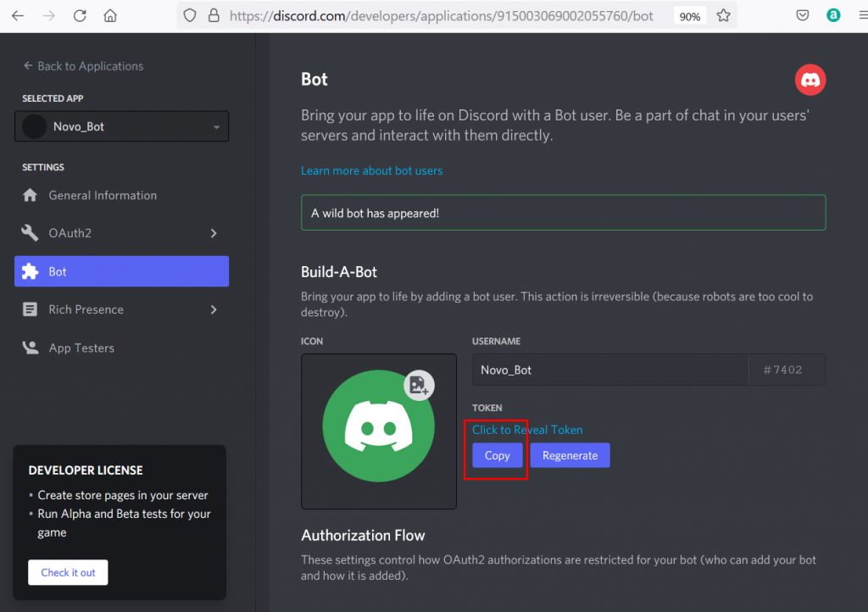Image resolution: width=868 pixels, height=612 pixels.
Task: Open the Pocket save icon
Action: (802, 15)
